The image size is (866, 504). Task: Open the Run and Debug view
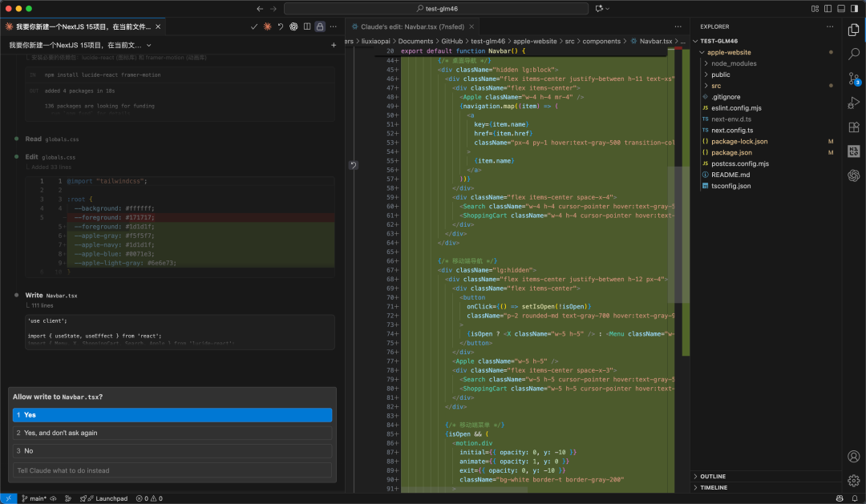pyautogui.click(x=853, y=103)
